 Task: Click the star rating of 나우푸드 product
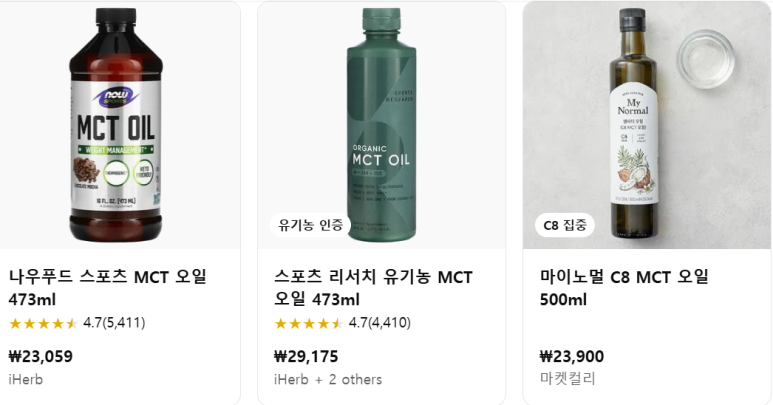click(43, 323)
